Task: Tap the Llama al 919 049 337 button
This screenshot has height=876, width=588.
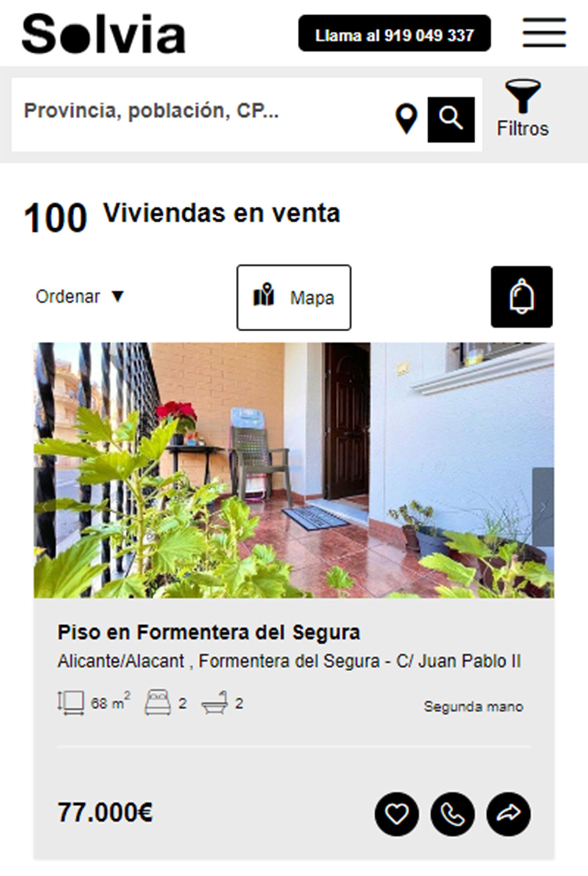Action: [x=394, y=33]
